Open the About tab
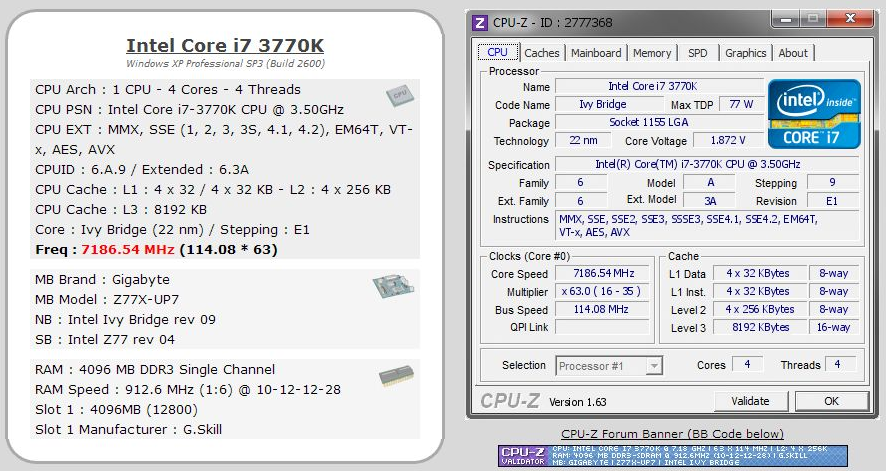 pyautogui.click(x=793, y=53)
